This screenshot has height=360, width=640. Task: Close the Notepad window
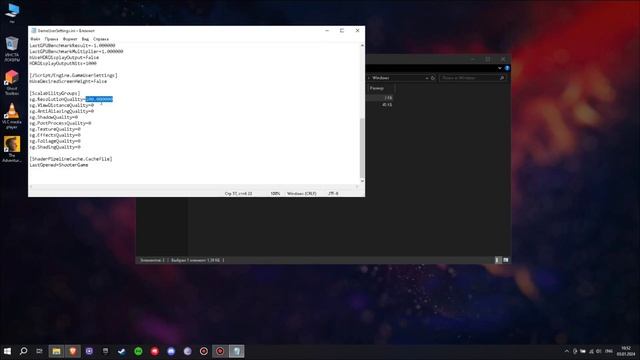point(358,31)
